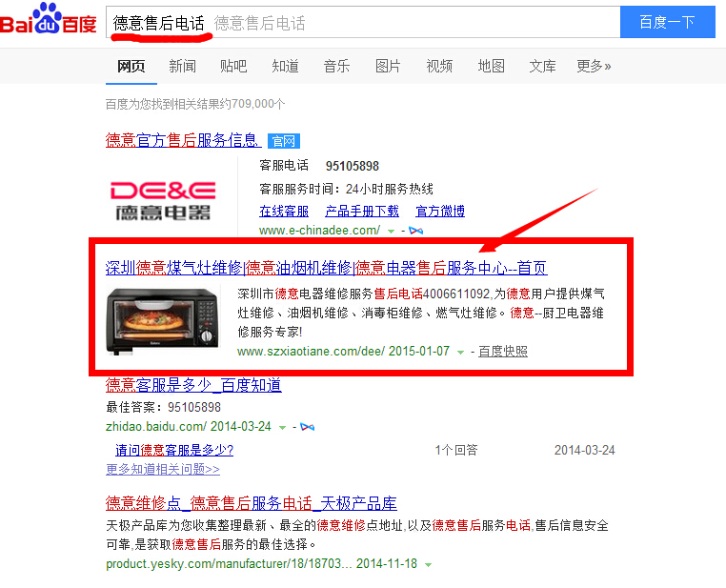The width and height of the screenshot is (726, 588).
Task: Open the 更多知道相关问题>> link
Action: (x=163, y=469)
